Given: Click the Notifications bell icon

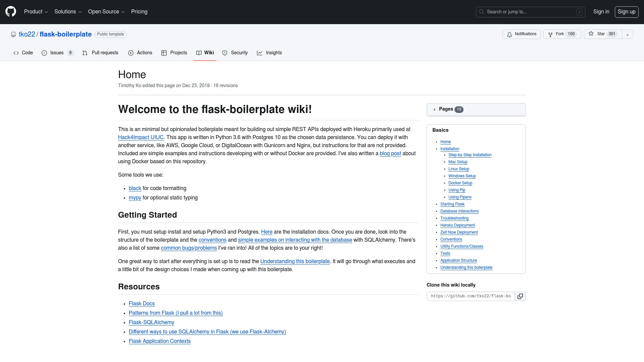Looking at the screenshot, I should [509, 35].
